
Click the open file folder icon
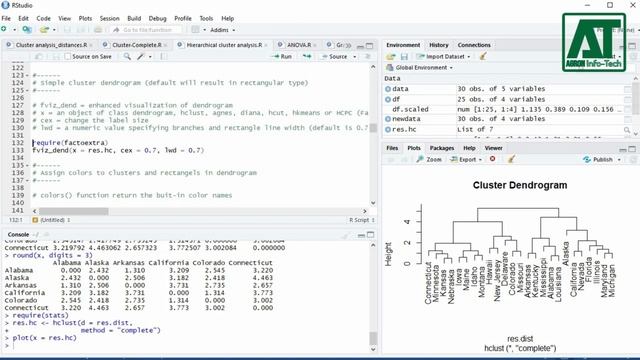click(x=44, y=29)
